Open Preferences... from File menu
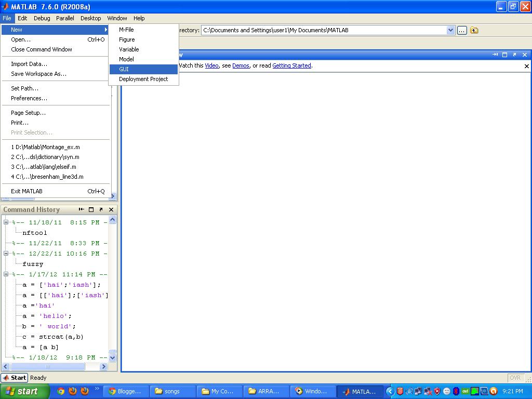This screenshot has width=532, height=399. pos(56,98)
